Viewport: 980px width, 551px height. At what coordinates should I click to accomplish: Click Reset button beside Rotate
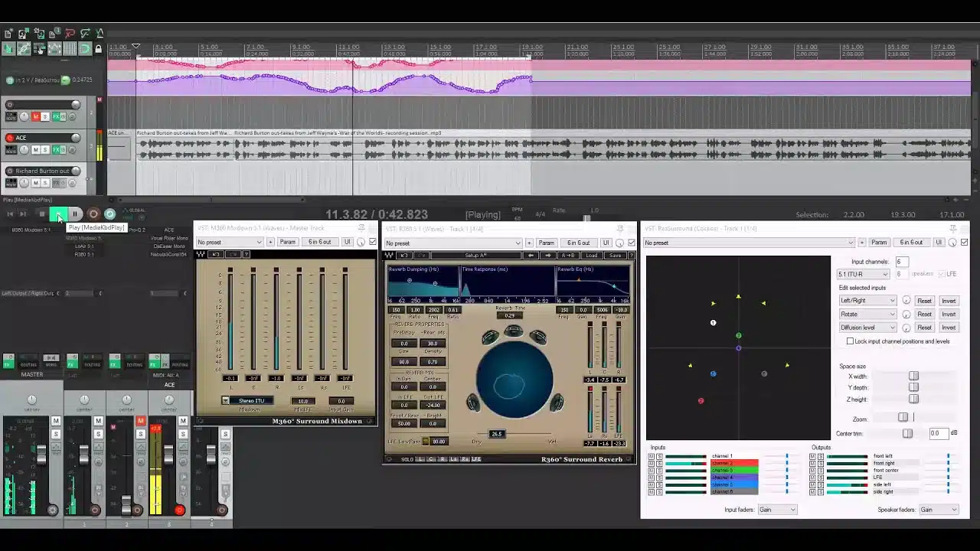[925, 314]
